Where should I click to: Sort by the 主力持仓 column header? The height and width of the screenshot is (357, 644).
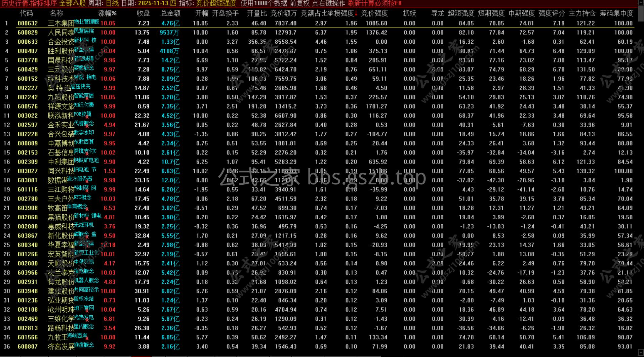(x=582, y=13)
